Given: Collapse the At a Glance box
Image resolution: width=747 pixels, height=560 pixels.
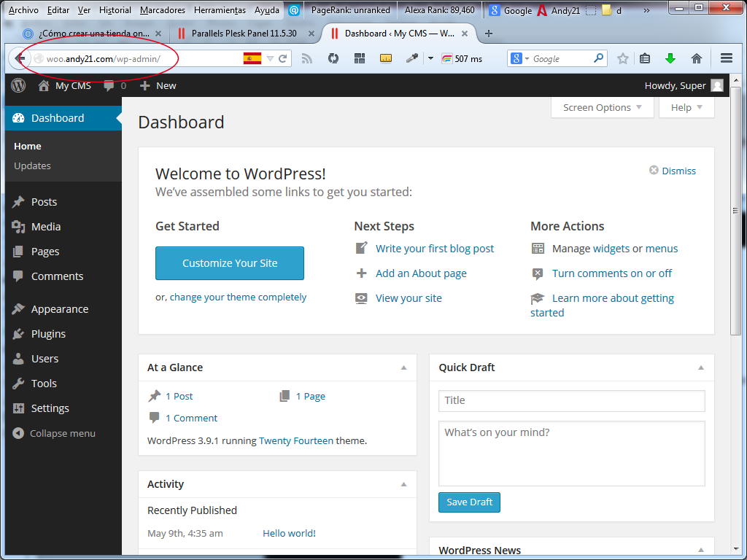Looking at the screenshot, I should point(403,367).
